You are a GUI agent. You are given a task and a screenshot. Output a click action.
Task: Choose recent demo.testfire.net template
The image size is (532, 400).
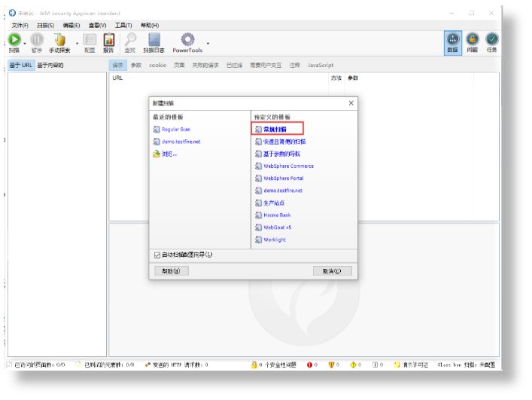[x=181, y=142]
